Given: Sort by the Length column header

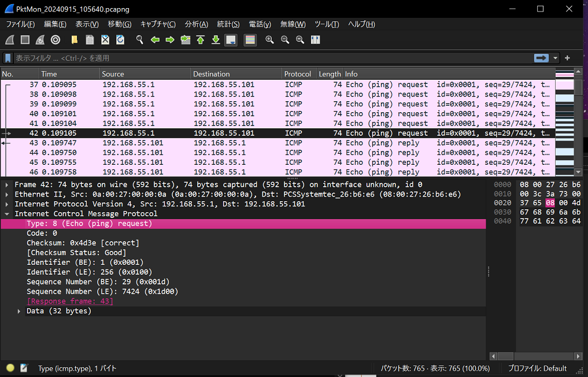Looking at the screenshot, I should coord(330,74).
